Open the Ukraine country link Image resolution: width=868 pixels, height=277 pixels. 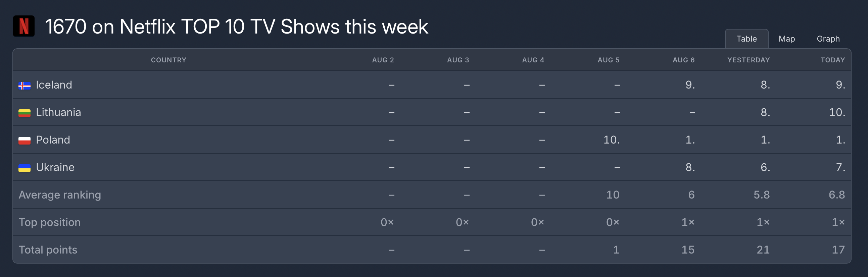click(55, 167)
